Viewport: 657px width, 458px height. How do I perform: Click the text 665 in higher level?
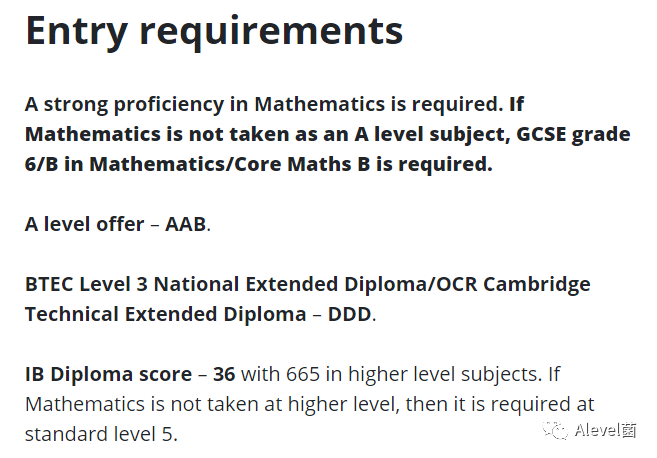361,374
